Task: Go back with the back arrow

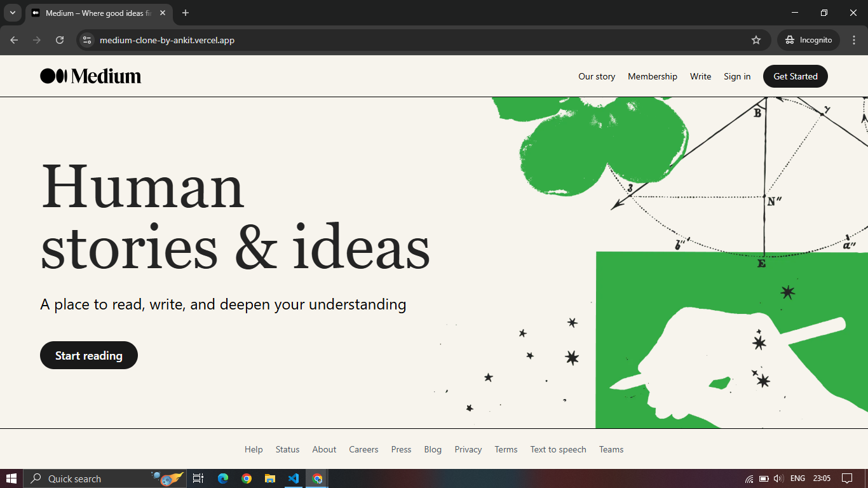Action: (14, 40)
